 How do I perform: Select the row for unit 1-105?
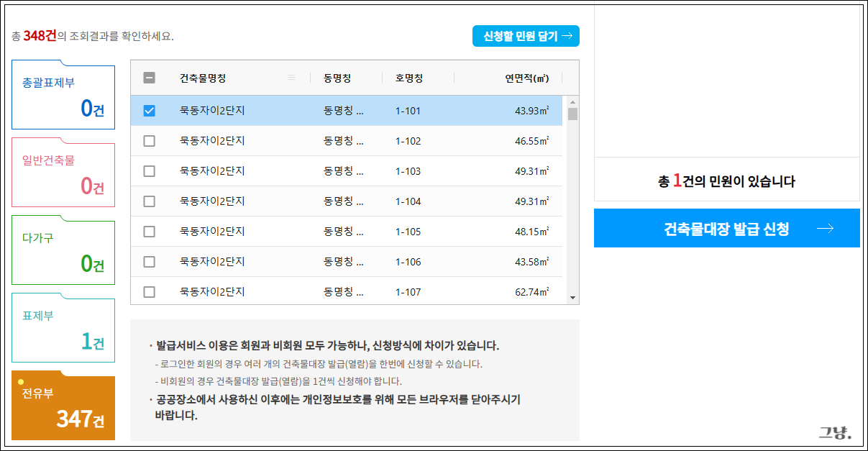345,232
